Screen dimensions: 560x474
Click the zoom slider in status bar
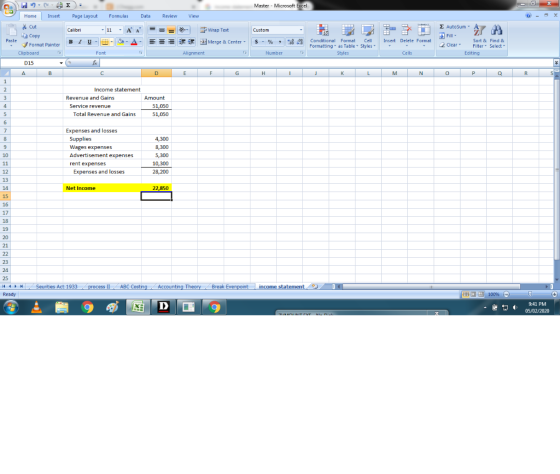click(x=530, y=294)
